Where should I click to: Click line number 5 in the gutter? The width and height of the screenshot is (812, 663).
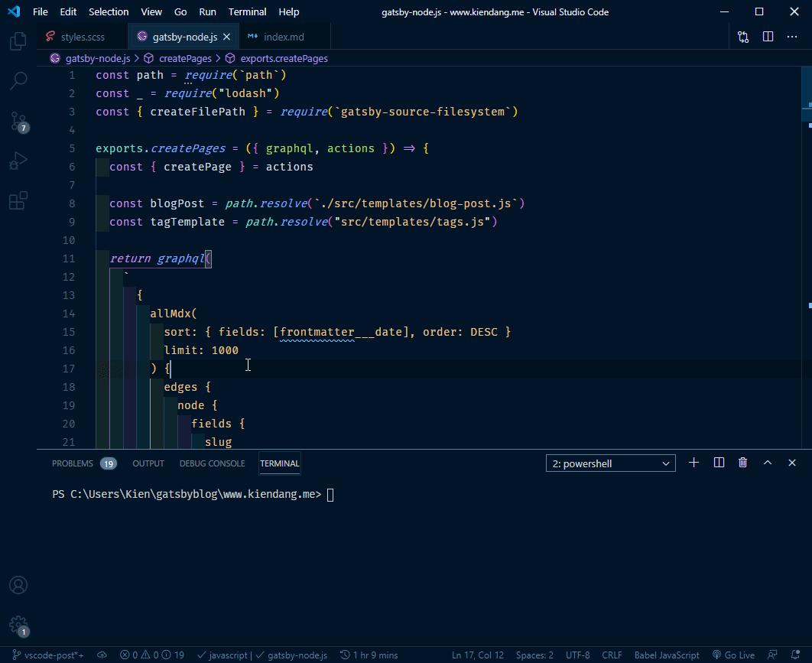pyautogui.click(x=72, y=148)
